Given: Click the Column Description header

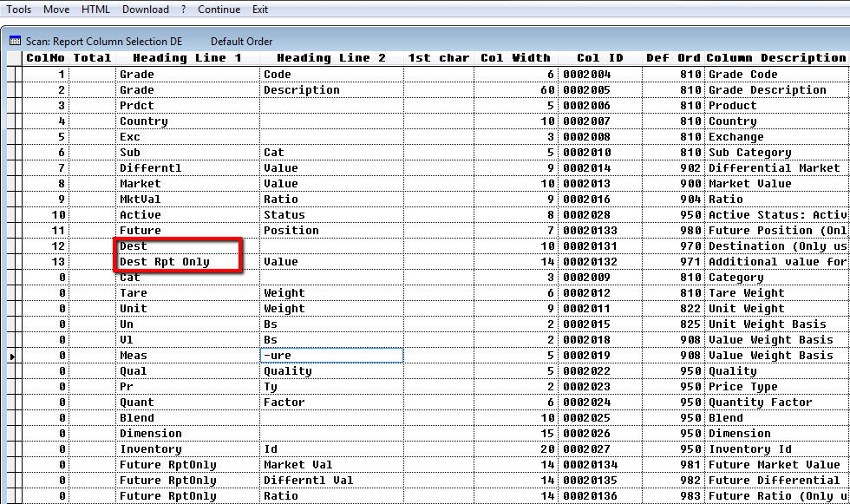Looking at the screenshot, I should (776, 58).
